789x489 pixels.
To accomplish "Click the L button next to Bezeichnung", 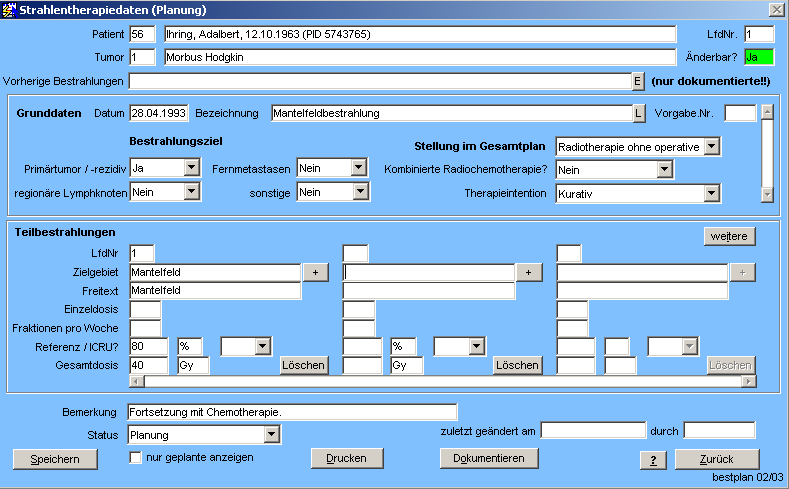I will pos(637,113).
